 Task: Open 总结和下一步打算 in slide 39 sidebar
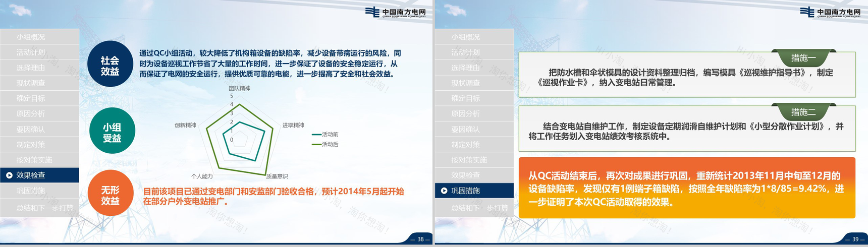[474, 208]
